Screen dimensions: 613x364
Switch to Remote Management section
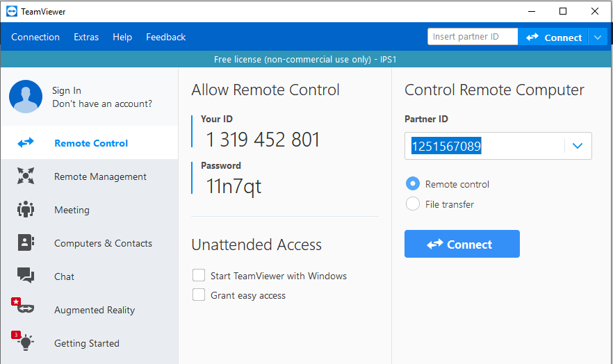pyautogui.click(x=100, y=176)
